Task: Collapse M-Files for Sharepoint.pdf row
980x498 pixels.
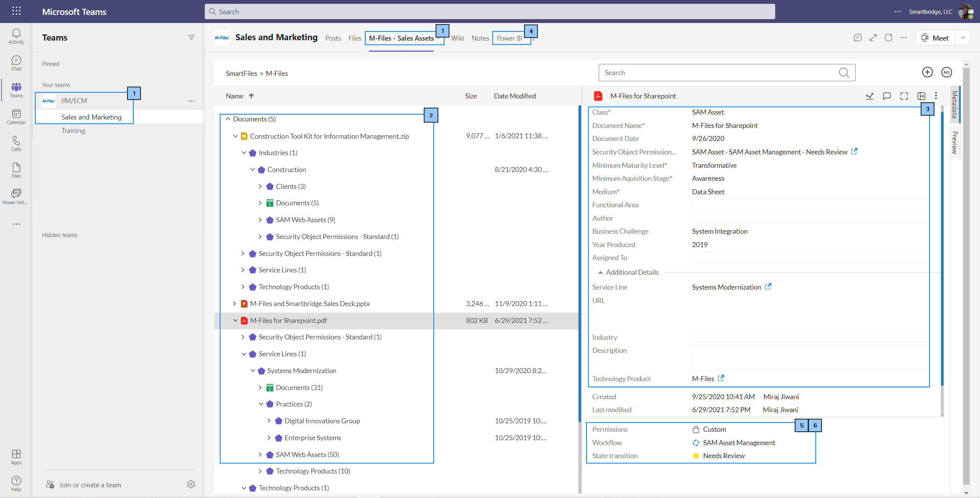Action: point(235,321)
